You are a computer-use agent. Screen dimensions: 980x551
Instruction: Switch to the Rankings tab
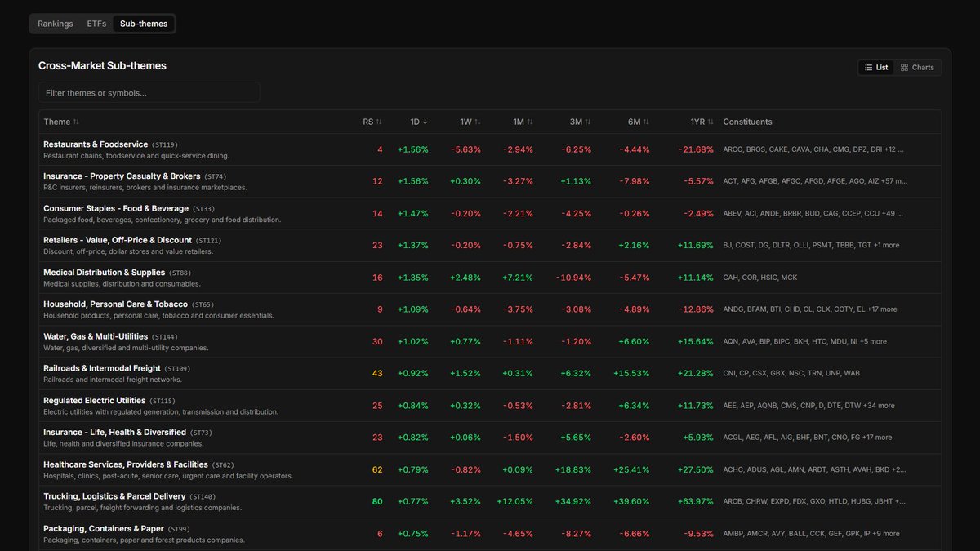click(x=56, y=24)
